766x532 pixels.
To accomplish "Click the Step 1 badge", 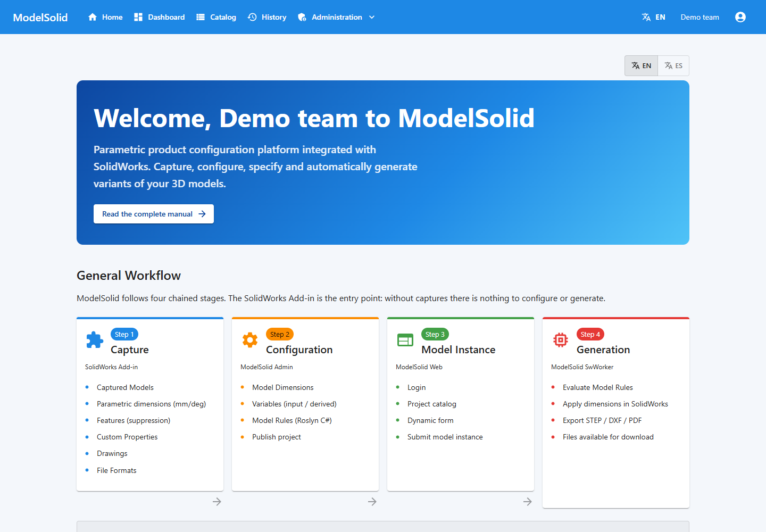I will (124, 334).
